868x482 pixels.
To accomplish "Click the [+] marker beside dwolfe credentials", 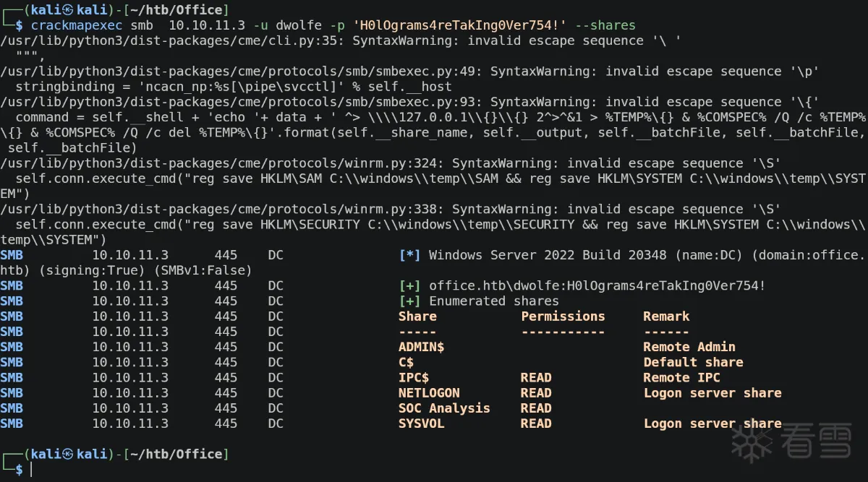I will (x=409, y=285).
